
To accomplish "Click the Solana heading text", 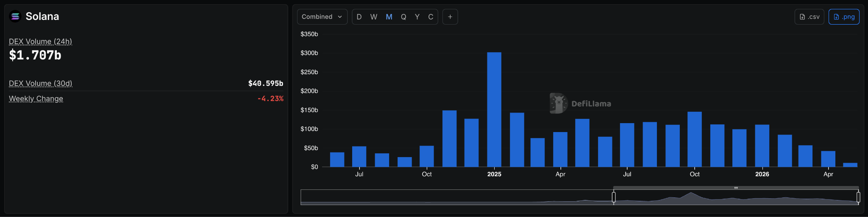I will (42, 16).
